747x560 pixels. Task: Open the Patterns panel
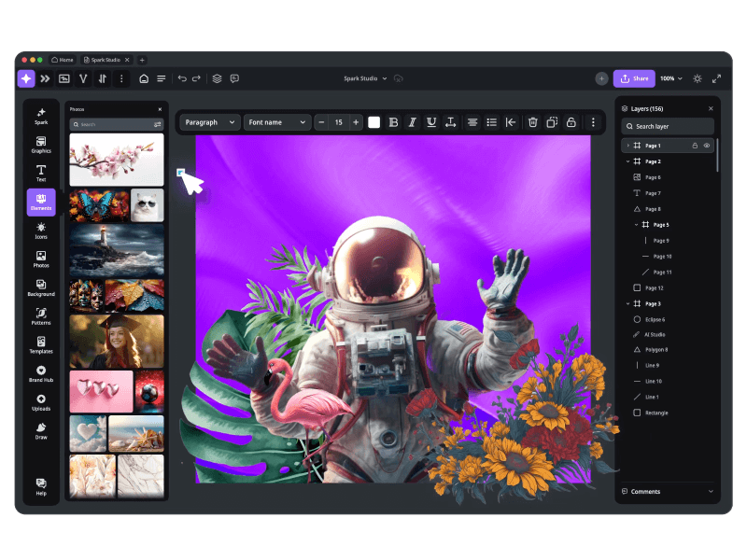pos(41,316)
